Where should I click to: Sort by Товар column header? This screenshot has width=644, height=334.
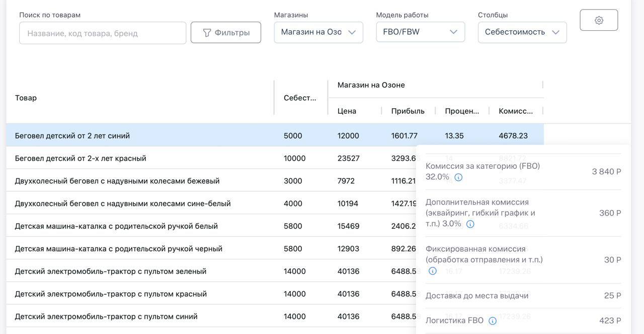point(26,98)
